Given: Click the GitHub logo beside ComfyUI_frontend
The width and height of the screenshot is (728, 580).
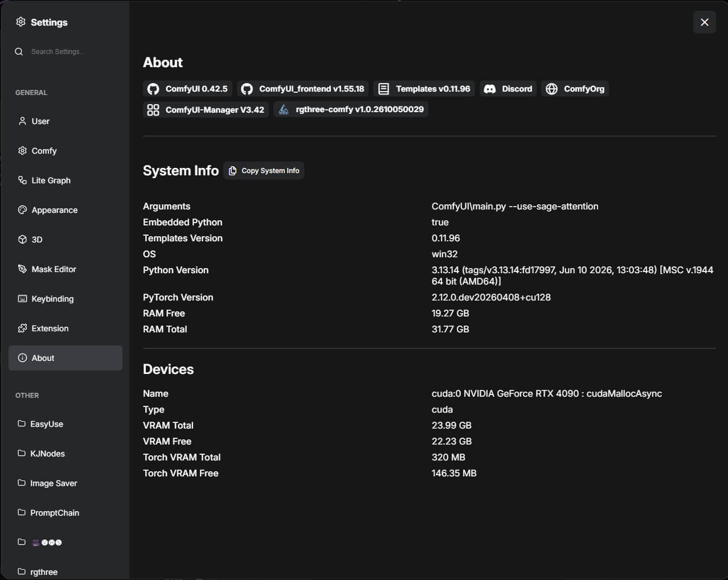Looking at the screenshot, I should pyautogui.click(x=247, y=89).
